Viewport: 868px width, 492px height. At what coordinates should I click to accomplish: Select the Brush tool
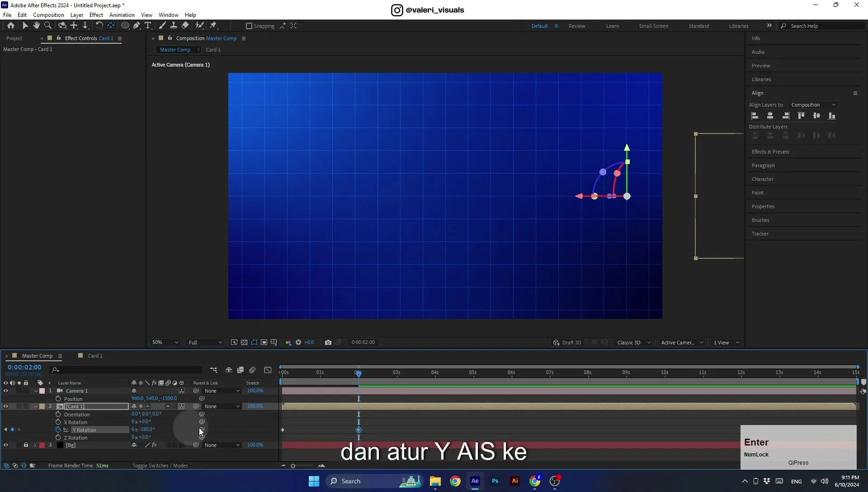[162, 26]
